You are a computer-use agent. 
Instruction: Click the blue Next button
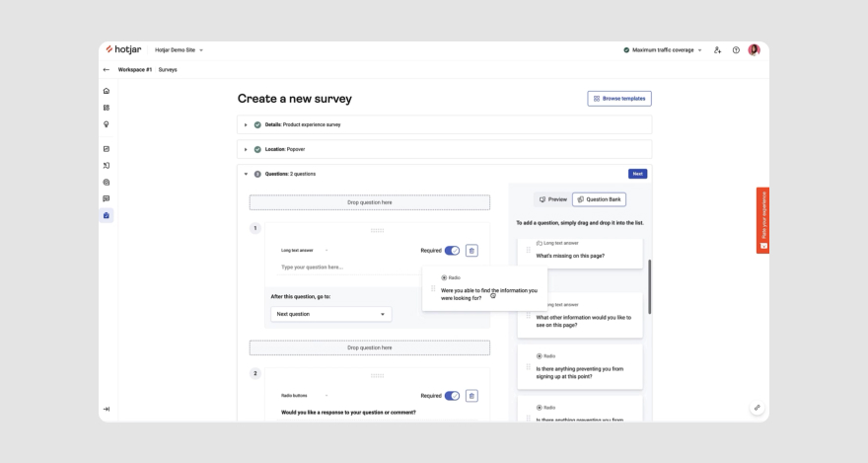pyautogui.click(x=638, y=174)
